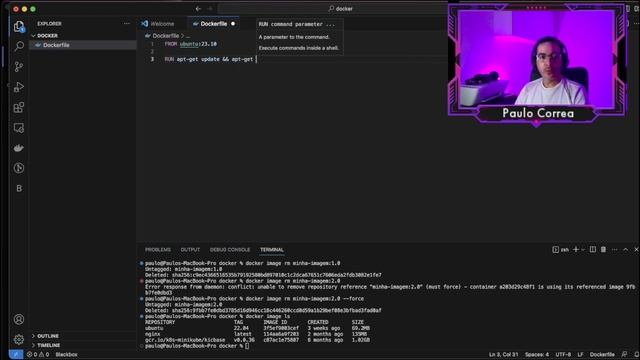Open the PROBLEMS panel tab
The width and height of the screenshot is (640, 360).
(x=158, y=249)
